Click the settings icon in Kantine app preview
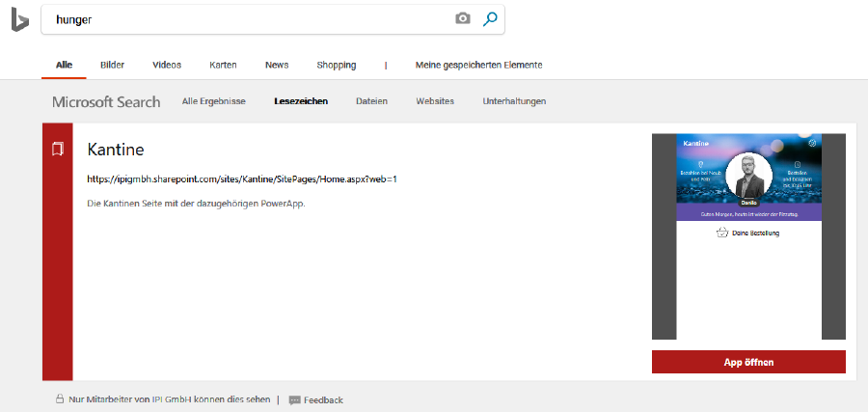868x412 pixels. click(x=812, y=143)
